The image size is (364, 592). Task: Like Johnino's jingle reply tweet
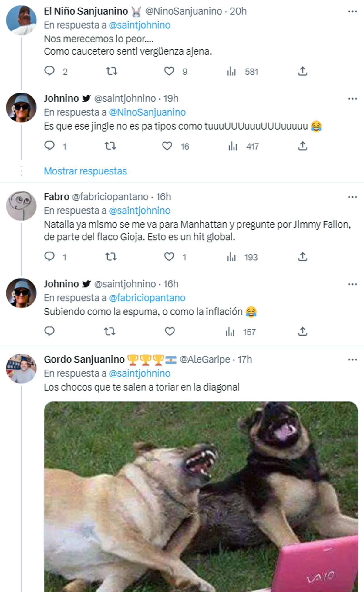tap(167, 146)
